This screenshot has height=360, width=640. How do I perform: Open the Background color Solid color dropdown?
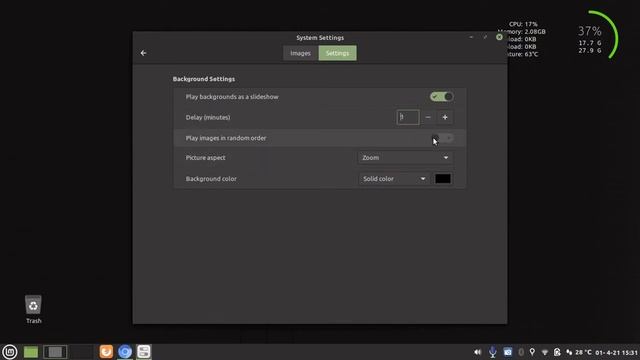pyautogui.click(x=393, y=179)
